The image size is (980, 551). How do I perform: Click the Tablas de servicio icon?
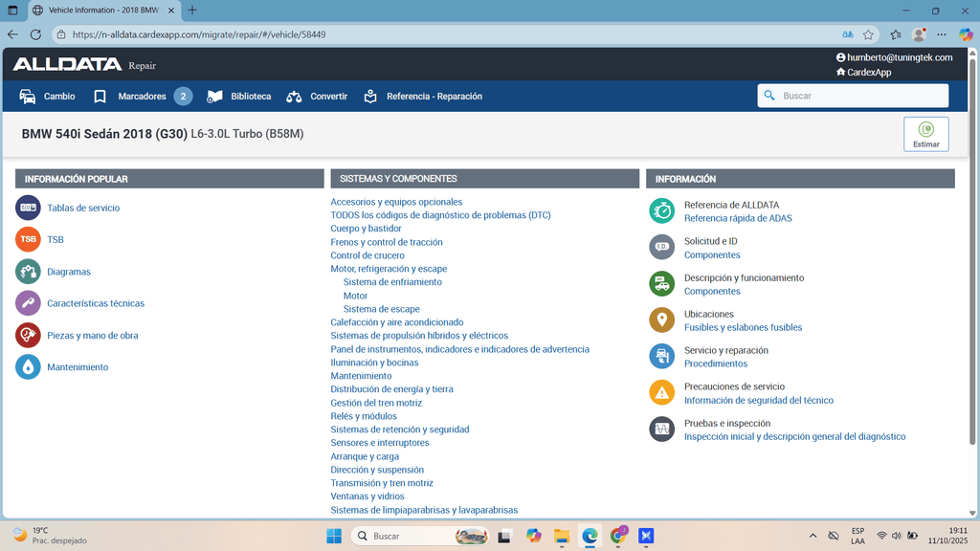tap(28, 208)
